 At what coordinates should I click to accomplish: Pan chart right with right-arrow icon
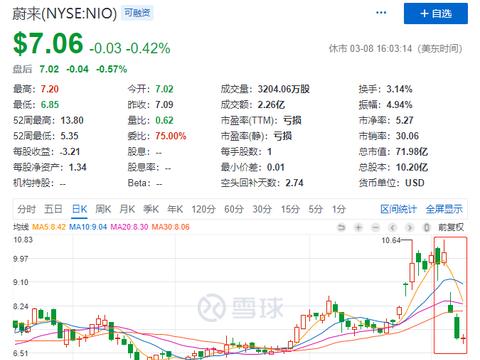(410, 228)
